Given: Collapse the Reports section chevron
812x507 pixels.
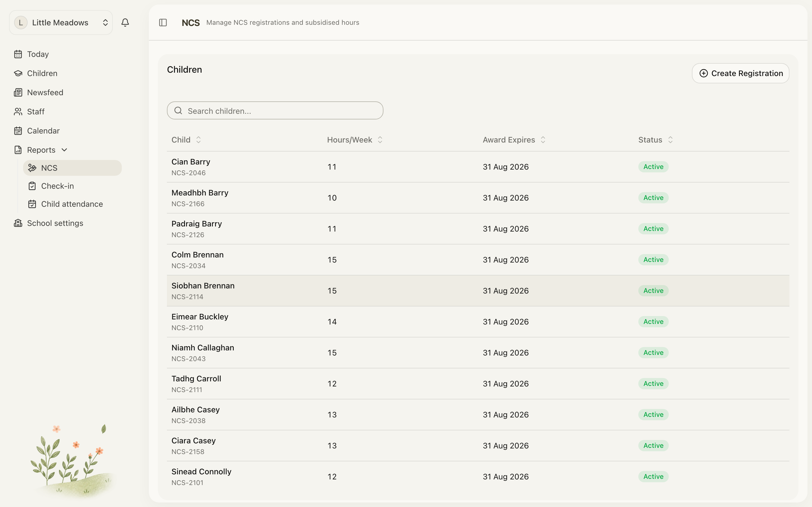Looking at the screenshot, I should coord(64,150).
